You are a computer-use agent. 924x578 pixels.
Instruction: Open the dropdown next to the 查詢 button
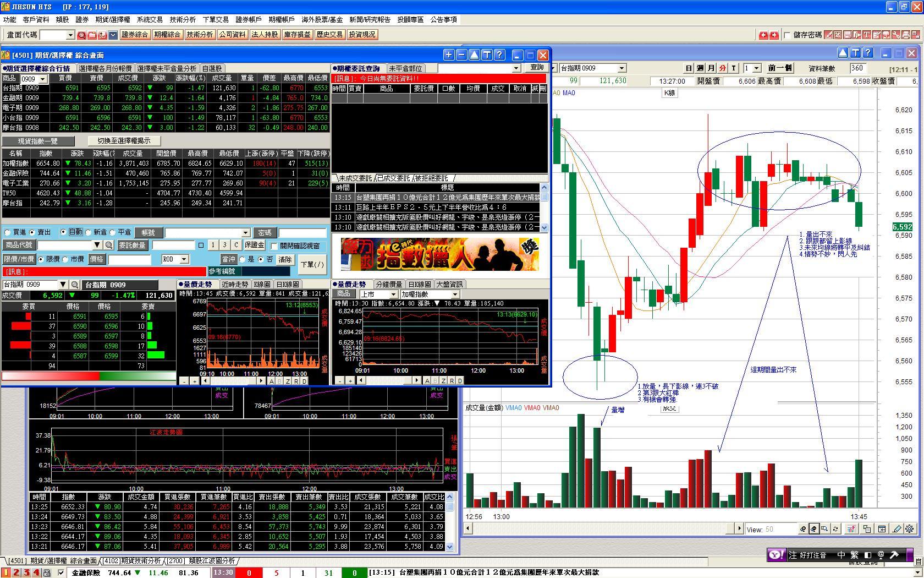coord(515,68)
